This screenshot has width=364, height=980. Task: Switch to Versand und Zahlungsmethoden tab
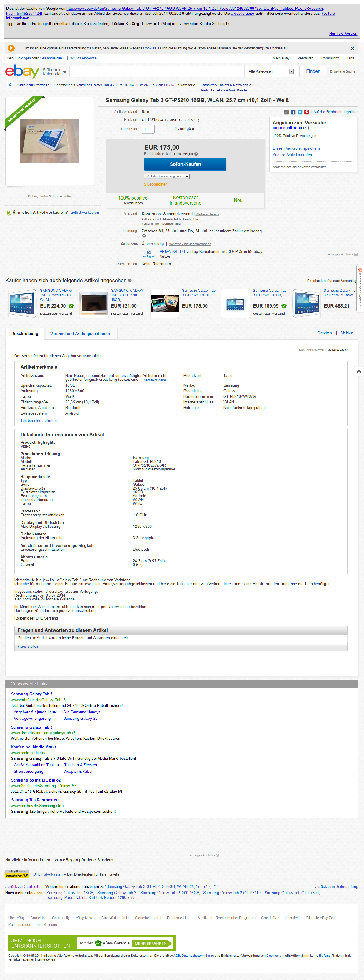81,334
